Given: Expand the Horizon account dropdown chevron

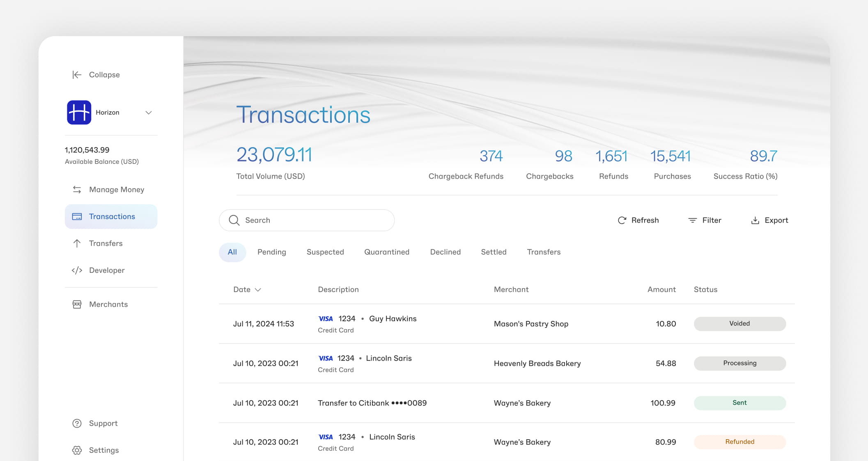Looking at the screenshot, I should pos(149,113).
